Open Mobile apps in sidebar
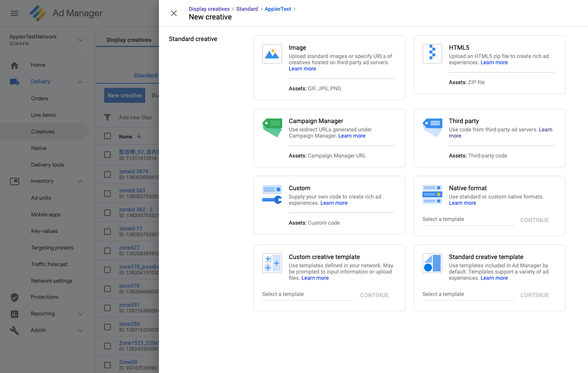The width and height of the screenshot is (588, 373). click(46, 214)
